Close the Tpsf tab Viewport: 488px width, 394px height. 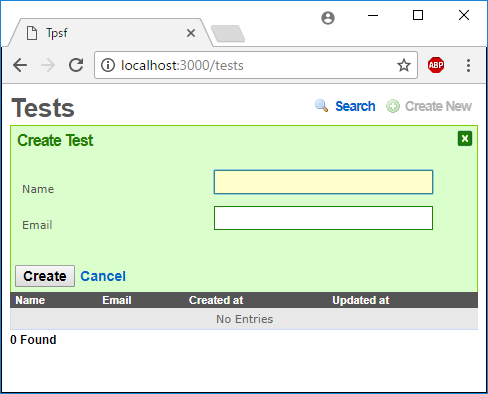tap(191, 33)
